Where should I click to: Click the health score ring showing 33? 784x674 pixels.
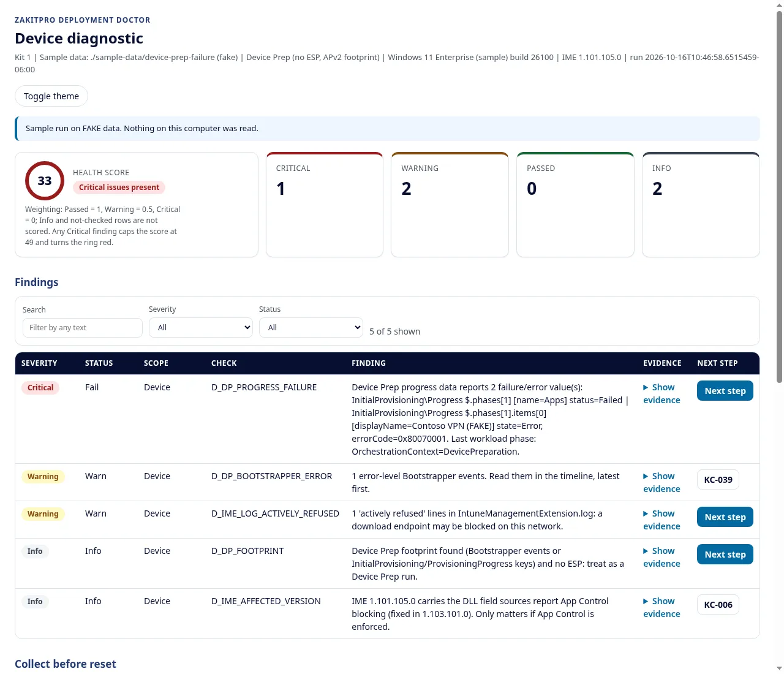45,181
